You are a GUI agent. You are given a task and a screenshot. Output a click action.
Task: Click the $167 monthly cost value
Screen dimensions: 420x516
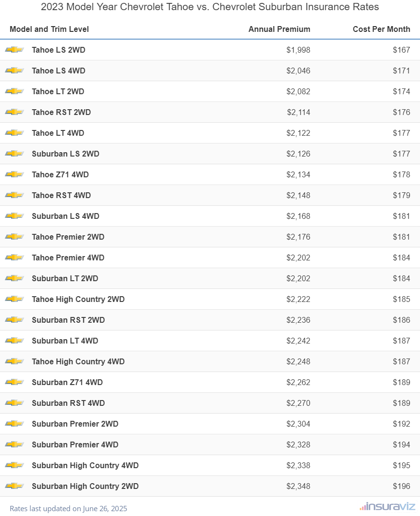(402, 50)
